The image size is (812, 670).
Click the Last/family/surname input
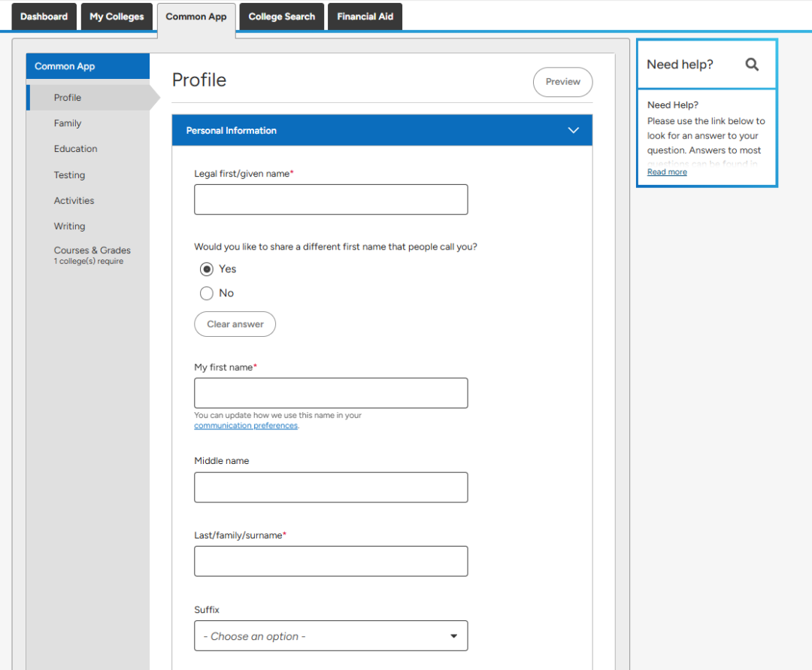click(x=331, y=561)
